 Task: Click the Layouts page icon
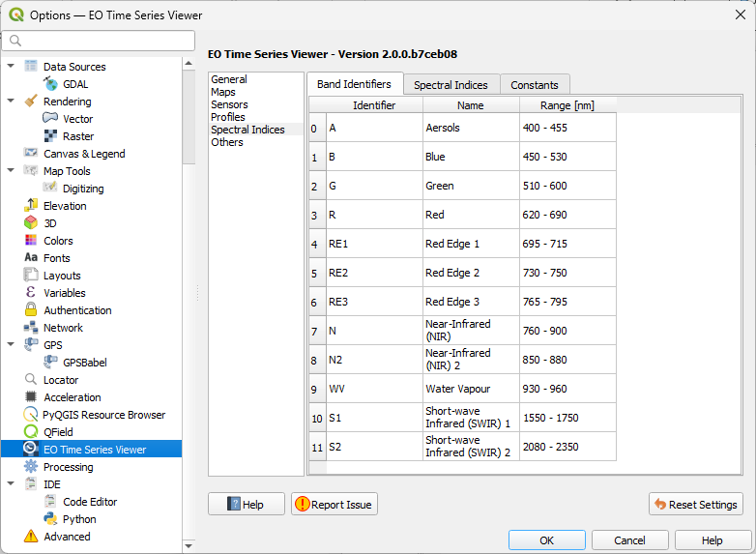[x=31, y=275]
